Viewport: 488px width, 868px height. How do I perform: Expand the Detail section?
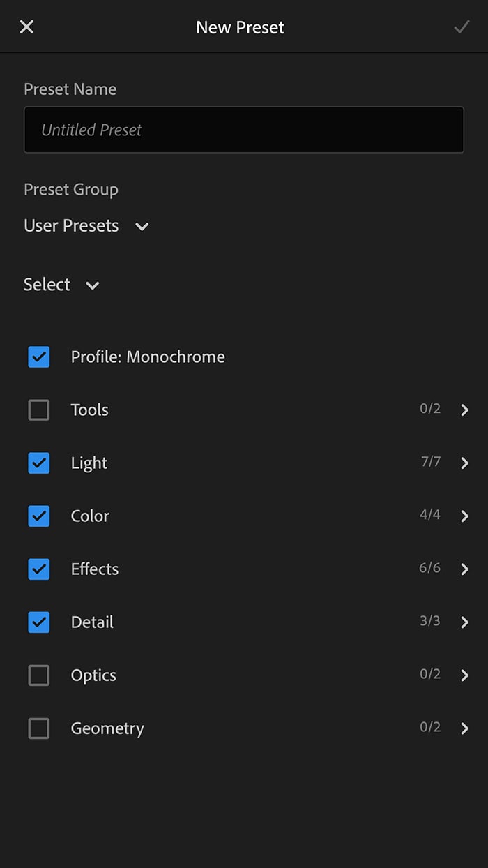[464, 622]
